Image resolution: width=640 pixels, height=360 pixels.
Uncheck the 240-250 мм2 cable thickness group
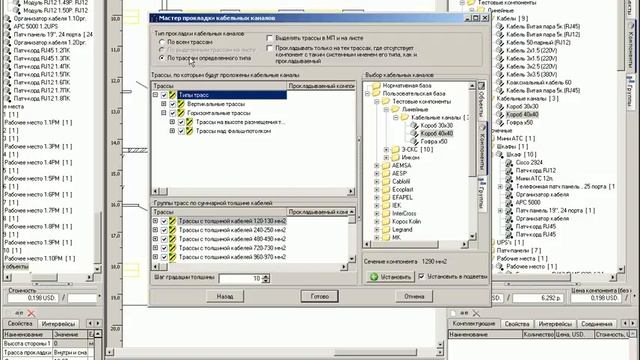pyautogui.click(x=164, y=230)
